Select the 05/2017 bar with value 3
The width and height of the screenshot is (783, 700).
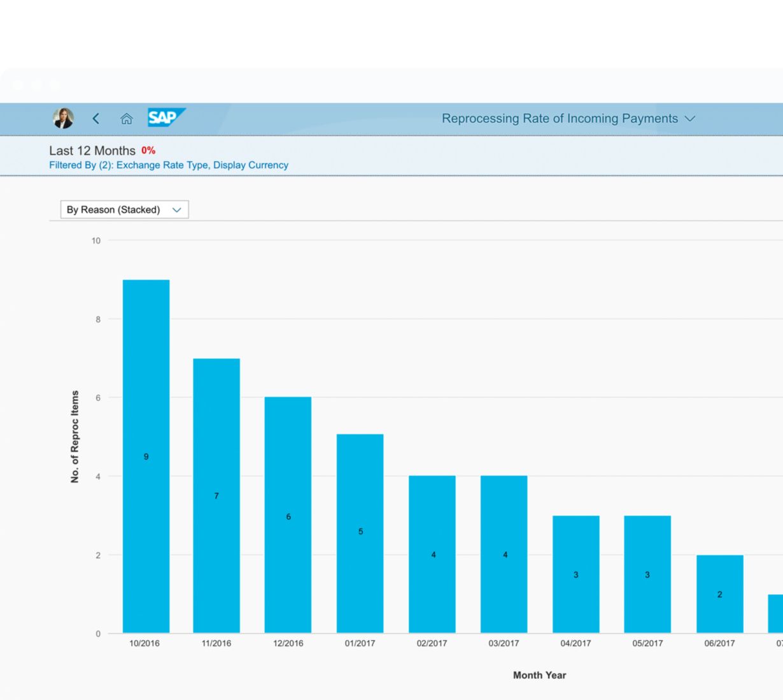(647, 574)
